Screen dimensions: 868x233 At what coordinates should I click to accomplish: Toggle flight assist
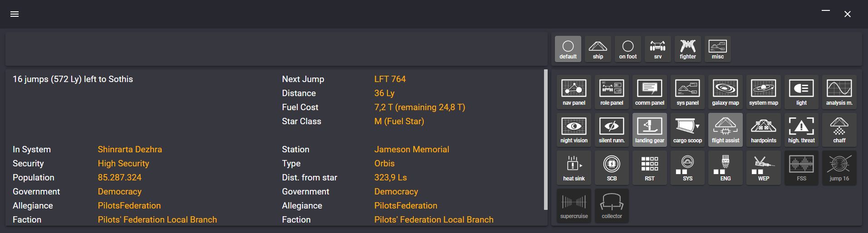click(725, 130)
